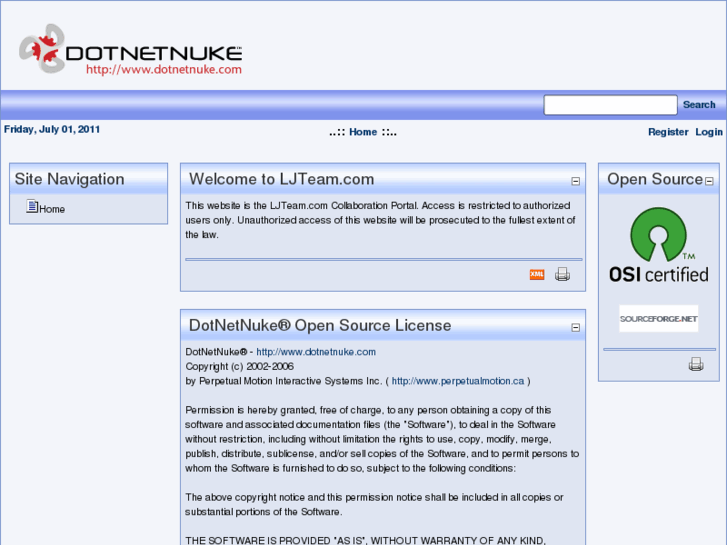The height and width of the screenshot is (545, 727).
Task: Click the OSI certified logo
Action: 658,245
